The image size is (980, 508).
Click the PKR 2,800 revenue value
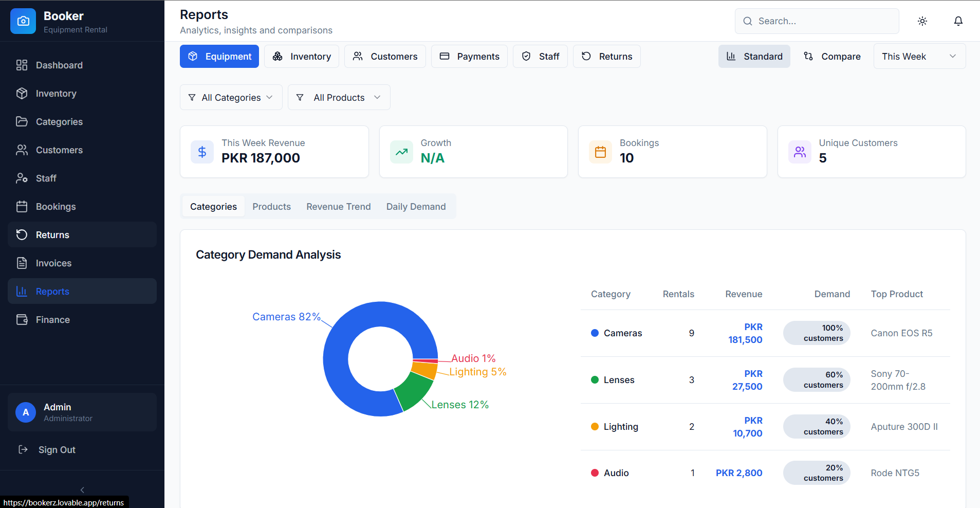pyautogui.click(x=739, y=473)
